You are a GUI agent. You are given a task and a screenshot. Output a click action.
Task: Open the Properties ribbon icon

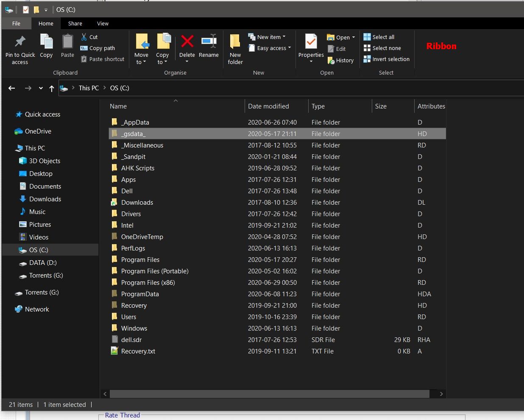311,42
